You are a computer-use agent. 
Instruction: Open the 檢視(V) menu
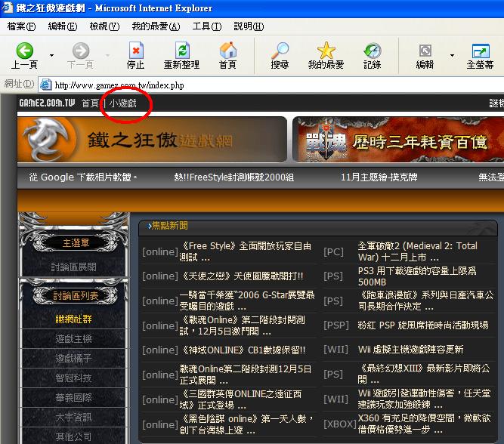104,26
